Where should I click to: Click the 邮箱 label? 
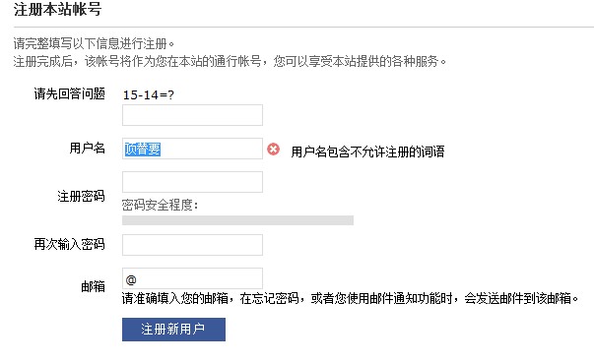click(x=93, y=286)
